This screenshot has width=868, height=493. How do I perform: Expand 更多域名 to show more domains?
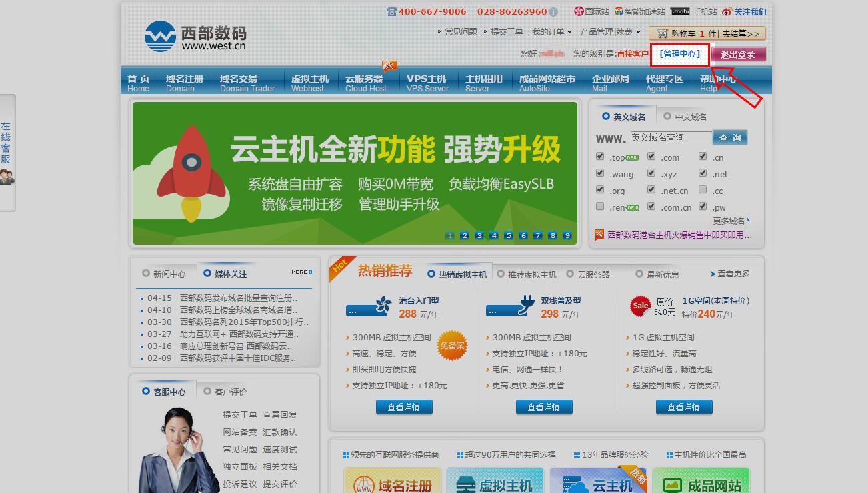731,221
